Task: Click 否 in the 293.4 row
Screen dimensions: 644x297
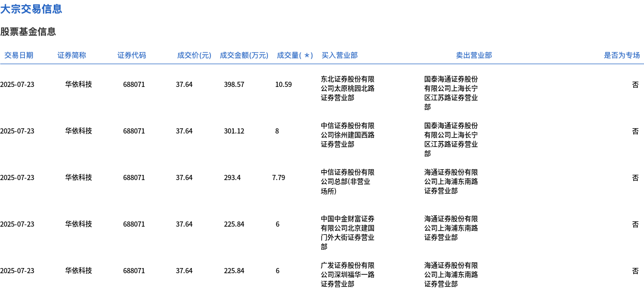Action: coord(635,177)
